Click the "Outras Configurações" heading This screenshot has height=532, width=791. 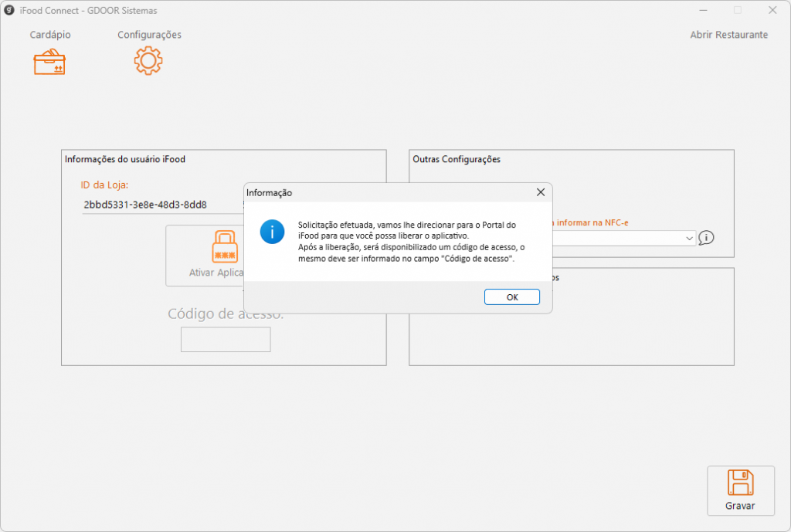point(457,159)
